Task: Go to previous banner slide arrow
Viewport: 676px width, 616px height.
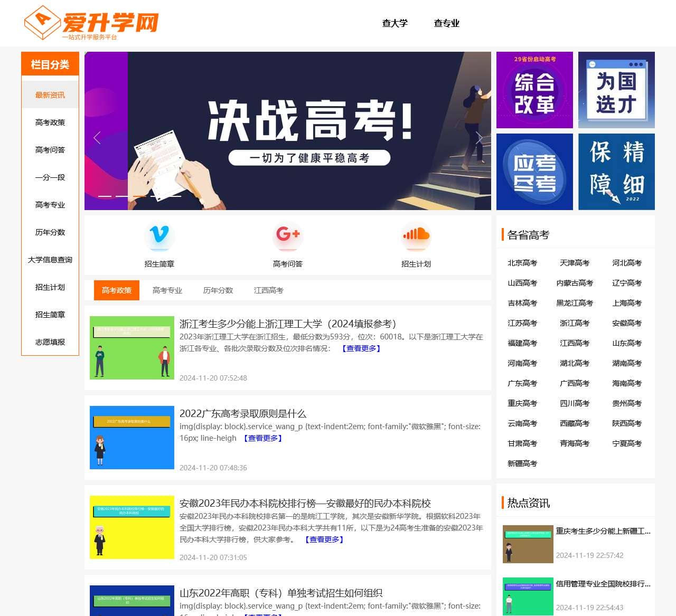Action: 97,138
